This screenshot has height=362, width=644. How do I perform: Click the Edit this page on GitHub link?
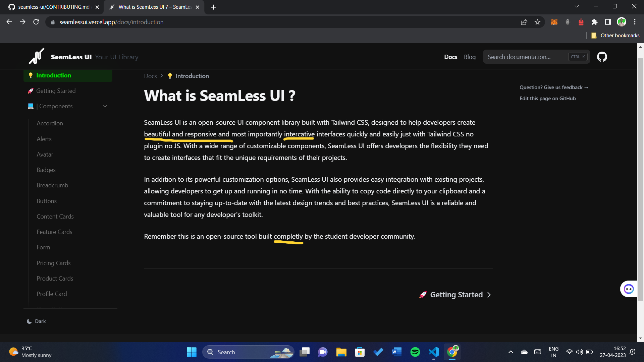pyautogui.click(x=548, y=98)
